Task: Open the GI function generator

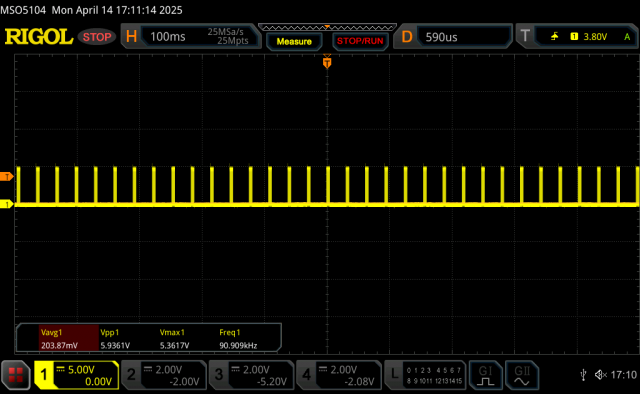Action: (x=485, y=375)
